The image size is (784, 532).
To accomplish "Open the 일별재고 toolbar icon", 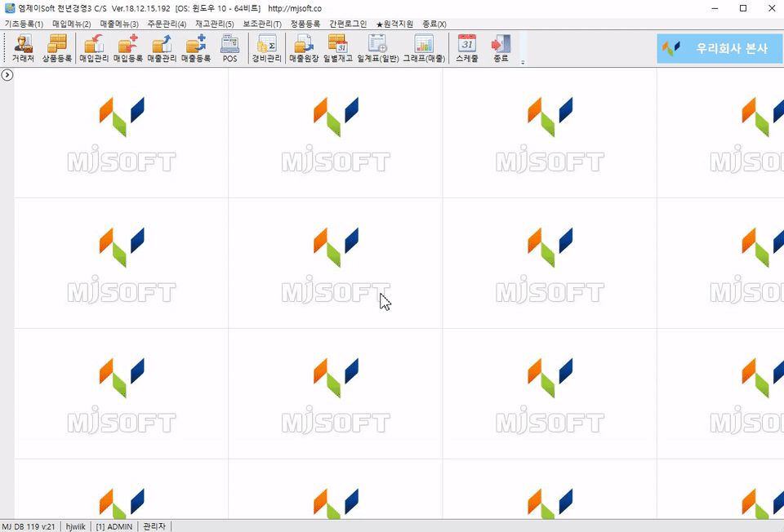I will 338,48.
